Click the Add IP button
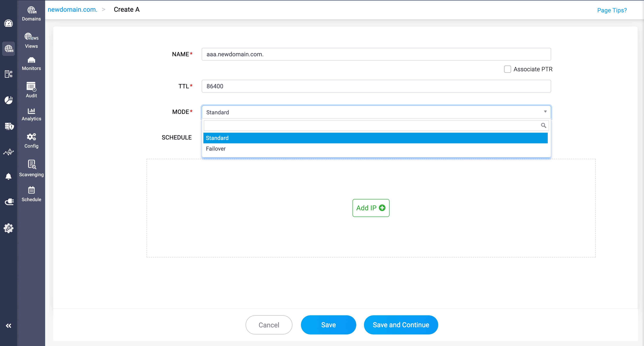644x346 pixels. [x=371, y=208]
